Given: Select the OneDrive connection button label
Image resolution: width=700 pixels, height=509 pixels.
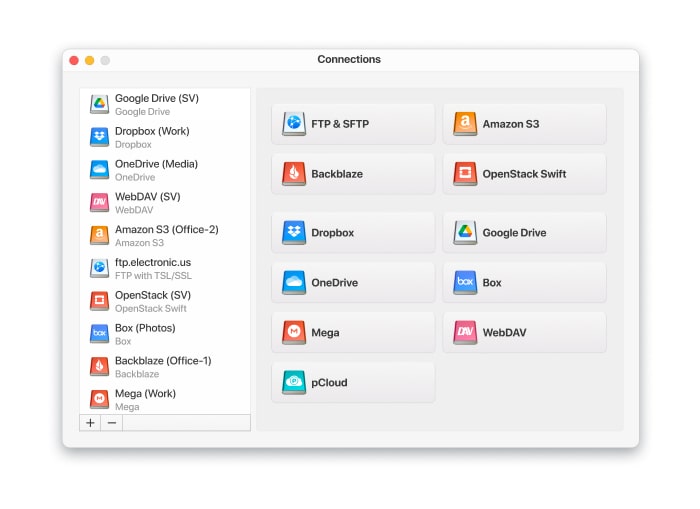Looking at the screenshot, I should point(334,283).
